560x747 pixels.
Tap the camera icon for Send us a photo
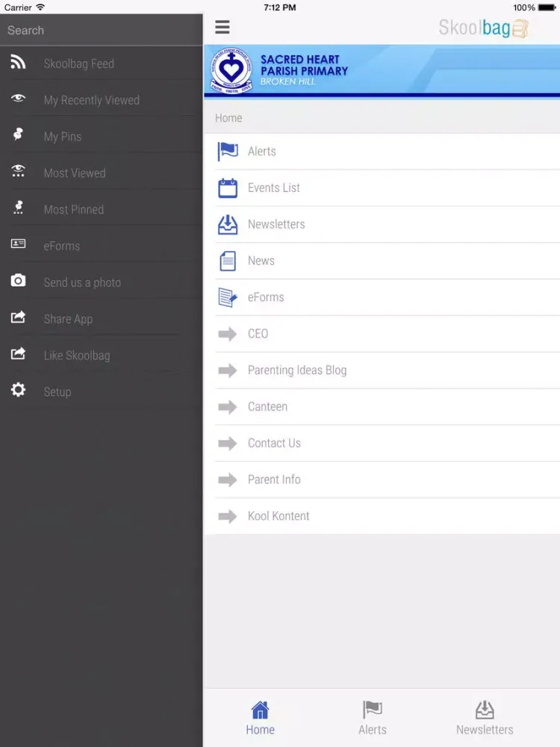[x=18, y=280]
